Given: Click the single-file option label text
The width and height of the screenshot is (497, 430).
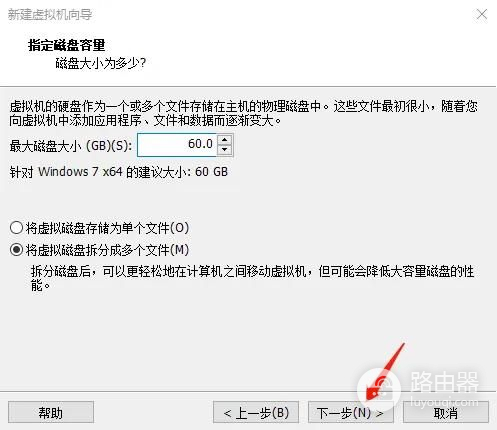Looking at the screenshot, I should (x=108, y=228).
